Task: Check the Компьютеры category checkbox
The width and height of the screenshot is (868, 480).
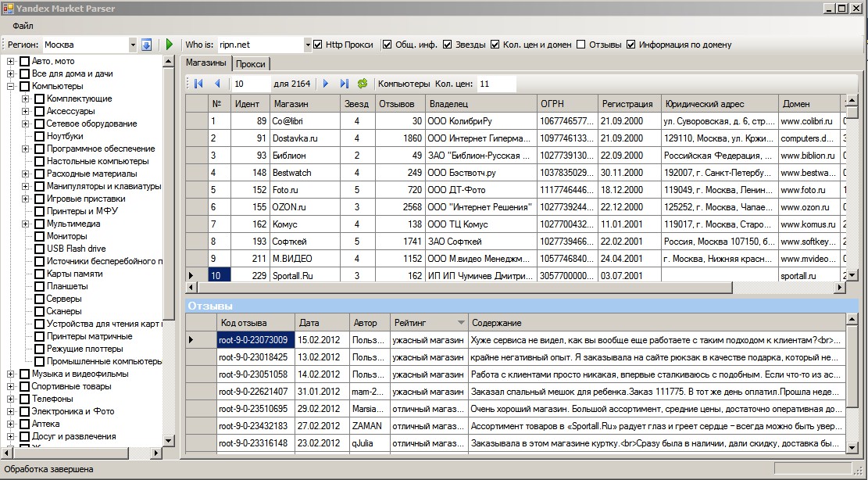Action: [24, 86]
